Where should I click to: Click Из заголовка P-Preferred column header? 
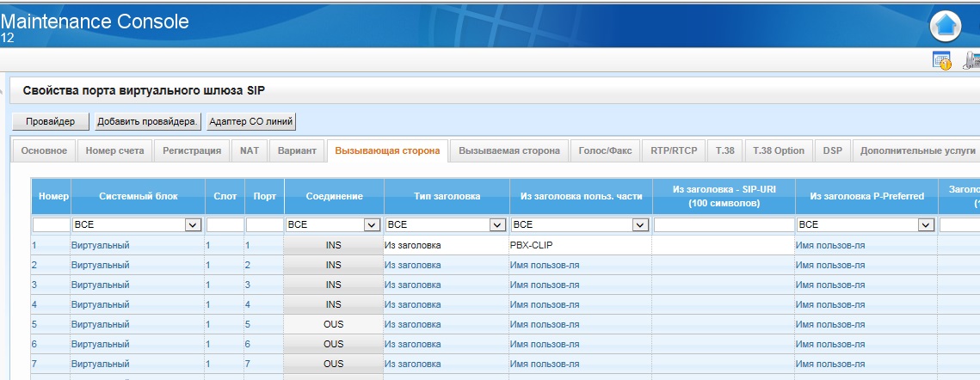[866, 196]
